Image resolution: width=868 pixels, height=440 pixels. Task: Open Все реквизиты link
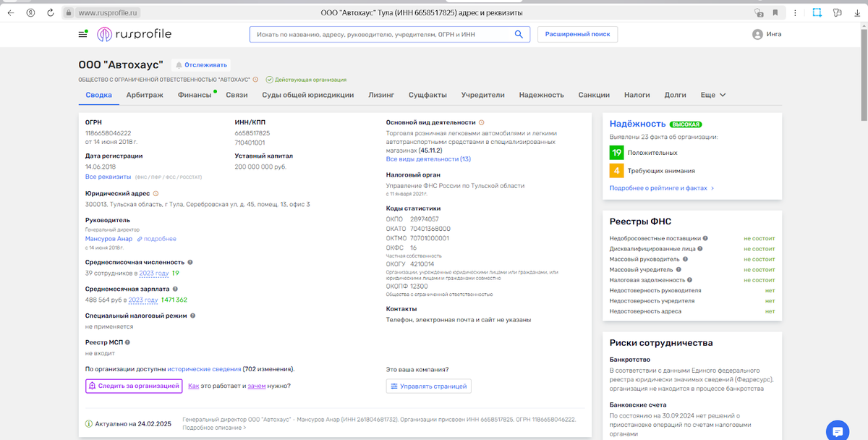coord(108,177)
